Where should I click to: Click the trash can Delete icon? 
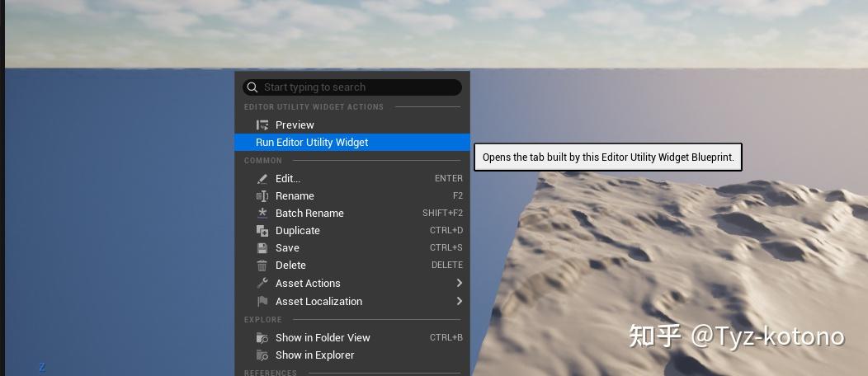coord(262,266)
